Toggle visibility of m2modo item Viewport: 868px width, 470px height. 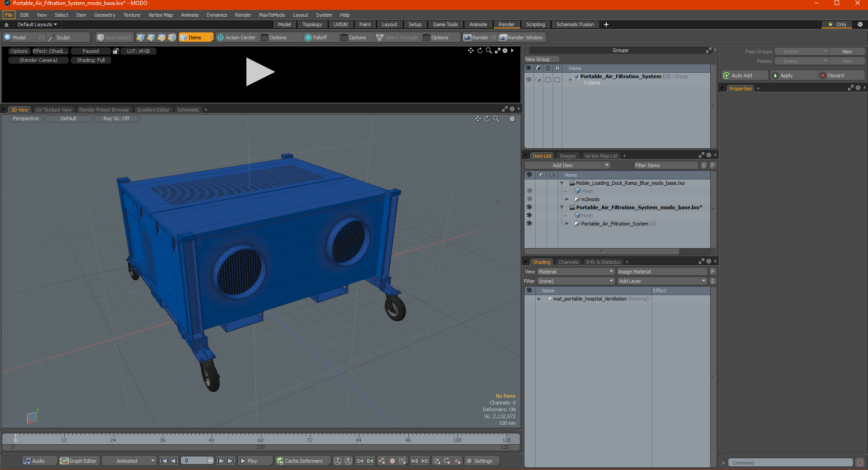click(x=529, y=199)
